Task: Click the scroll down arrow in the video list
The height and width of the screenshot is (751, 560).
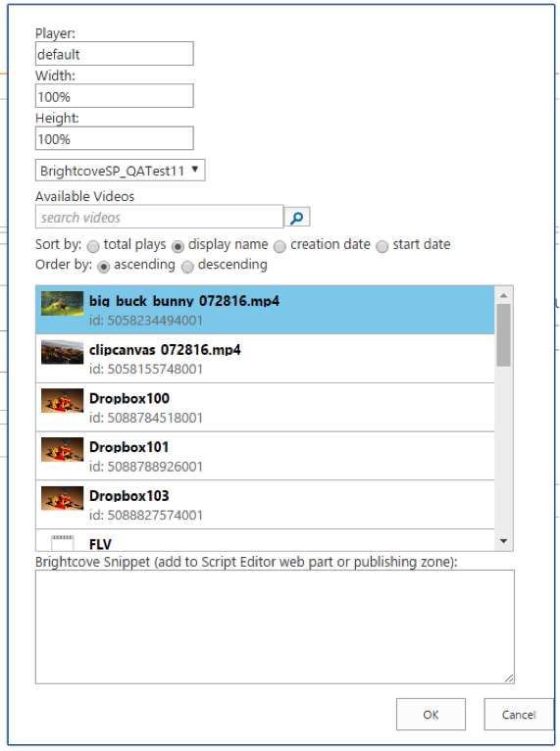Action: point(503,541)
